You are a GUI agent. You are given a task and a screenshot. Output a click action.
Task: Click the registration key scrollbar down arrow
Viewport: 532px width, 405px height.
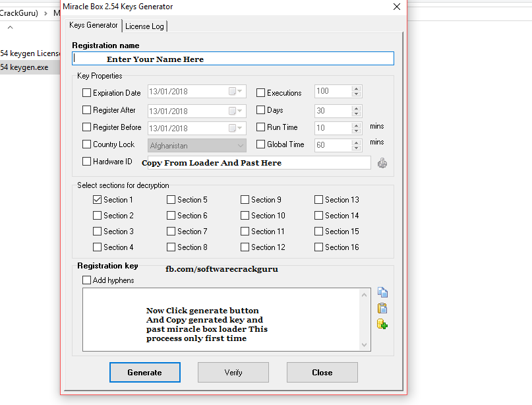click(x=364, y=345)
